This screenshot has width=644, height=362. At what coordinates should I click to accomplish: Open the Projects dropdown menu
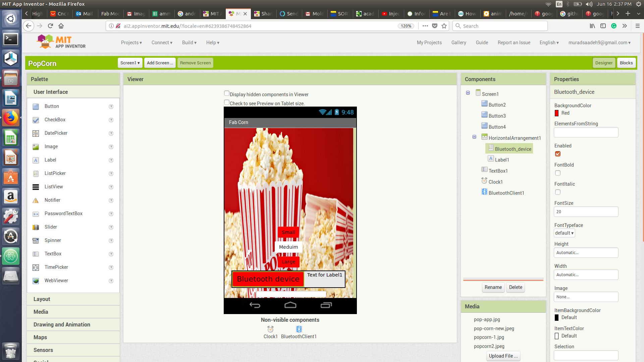tap(131, 43)
